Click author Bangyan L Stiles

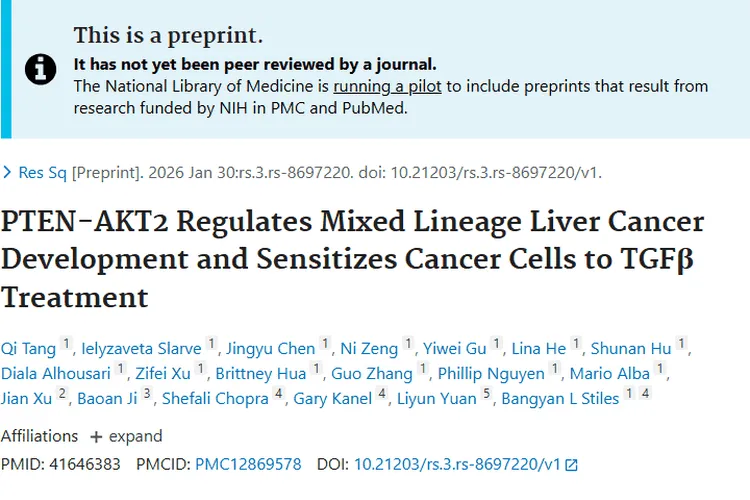click(x=554, y=399)
